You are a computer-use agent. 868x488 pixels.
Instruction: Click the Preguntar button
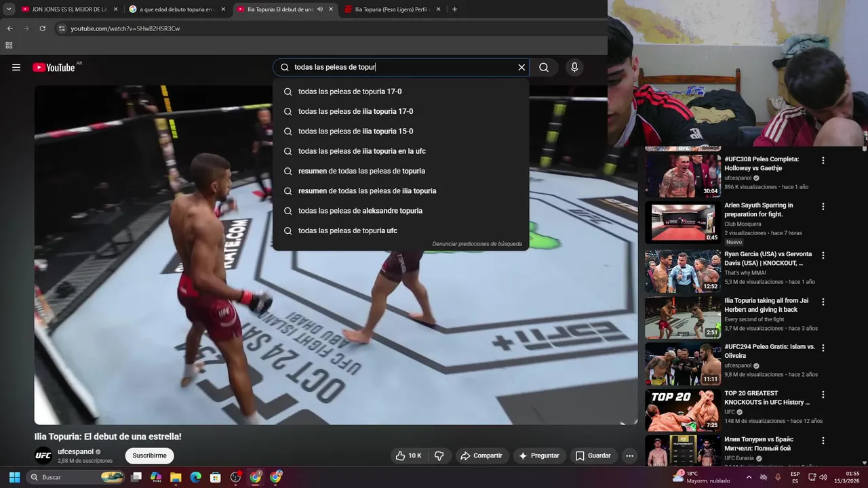539,455
